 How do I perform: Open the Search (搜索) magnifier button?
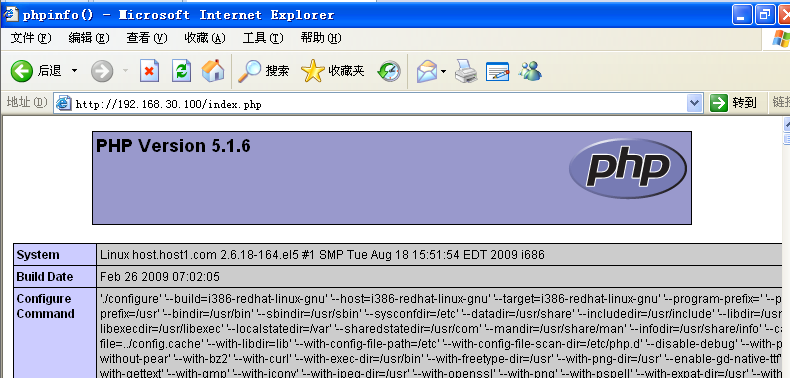263,71
